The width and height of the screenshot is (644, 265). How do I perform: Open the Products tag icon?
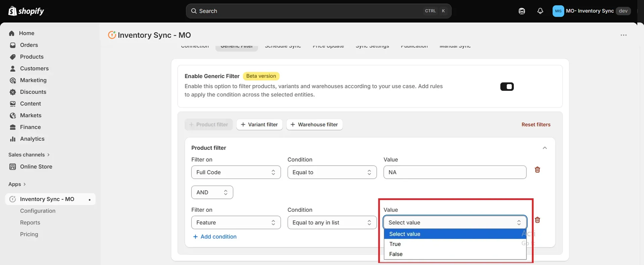pos(13,57)
